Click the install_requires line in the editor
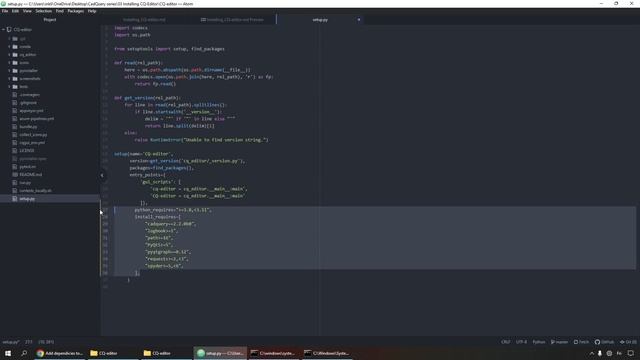Screen dimensions: 640x360 click(x=158, y=217)
